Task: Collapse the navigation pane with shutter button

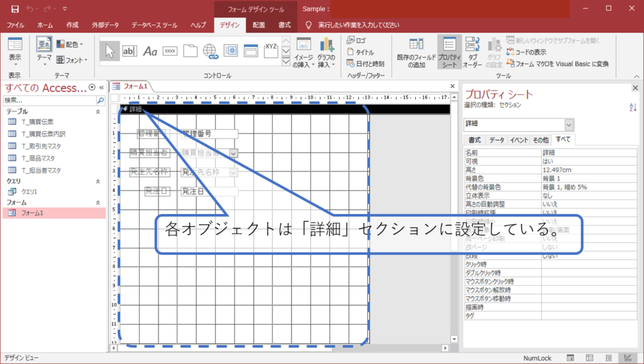Action: click(101, 87)
